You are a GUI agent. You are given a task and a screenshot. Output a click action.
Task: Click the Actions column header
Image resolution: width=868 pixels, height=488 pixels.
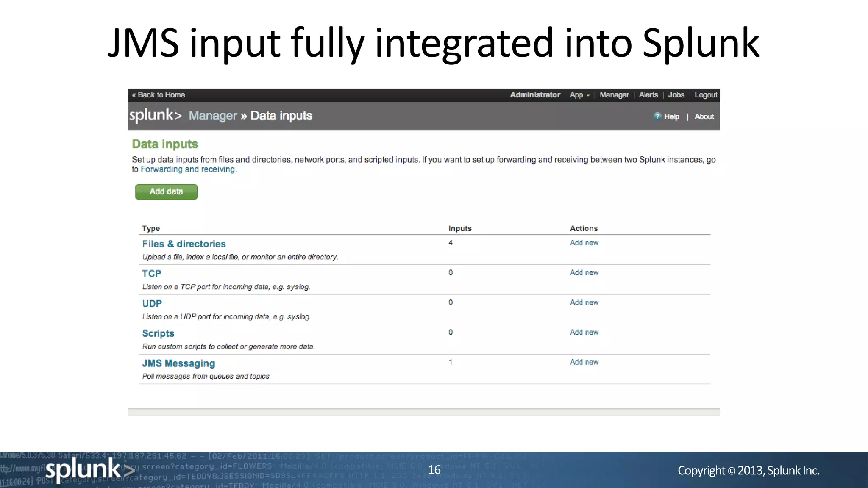584,228
